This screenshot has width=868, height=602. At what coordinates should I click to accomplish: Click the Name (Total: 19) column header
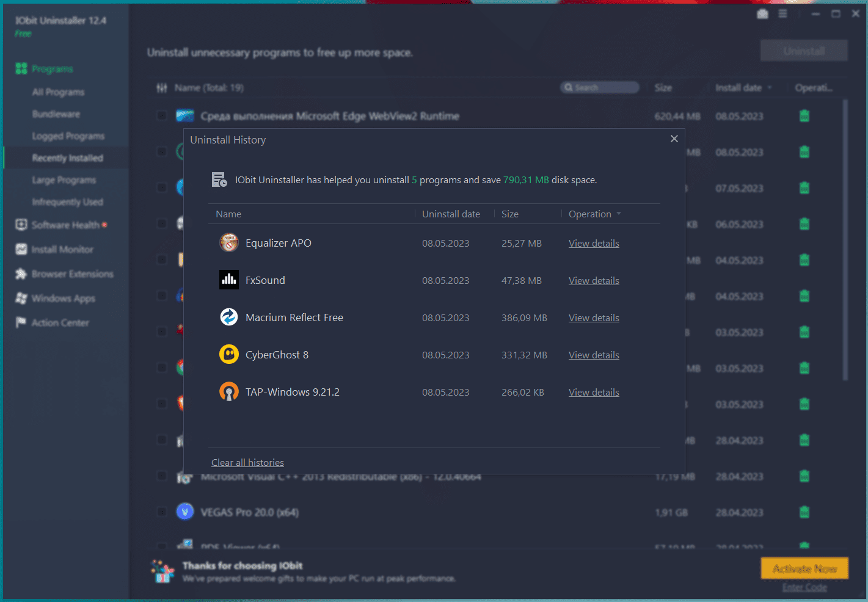click(209, 88)
